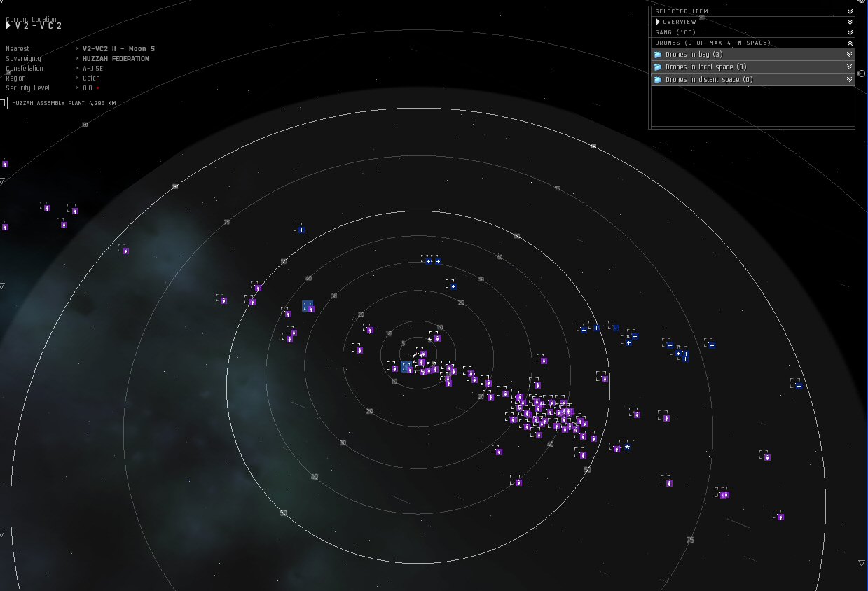Open the Catch region link

coord(91,78)
